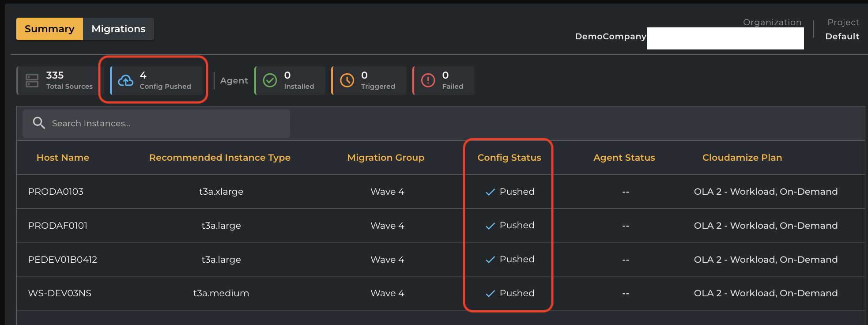Click the DemoCompany organization name
The width and height of the screenshot is (868, 325).
click(610, 36)
